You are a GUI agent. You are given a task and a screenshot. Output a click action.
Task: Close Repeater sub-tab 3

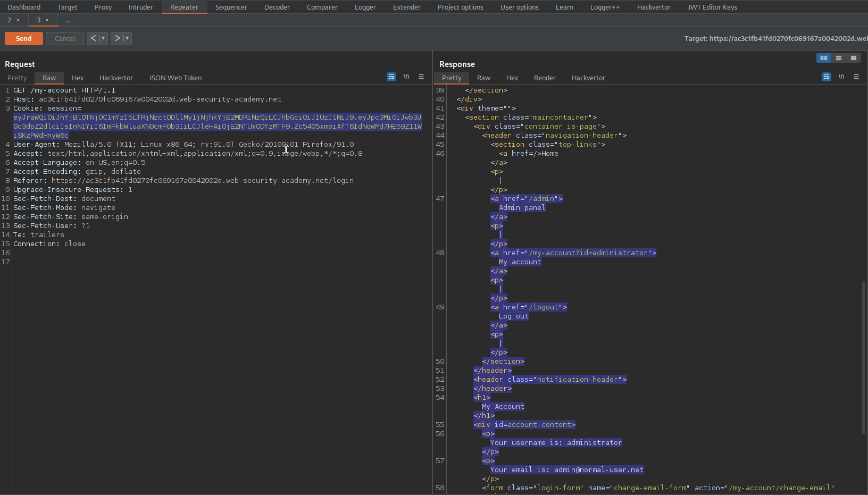coord(47,20)
